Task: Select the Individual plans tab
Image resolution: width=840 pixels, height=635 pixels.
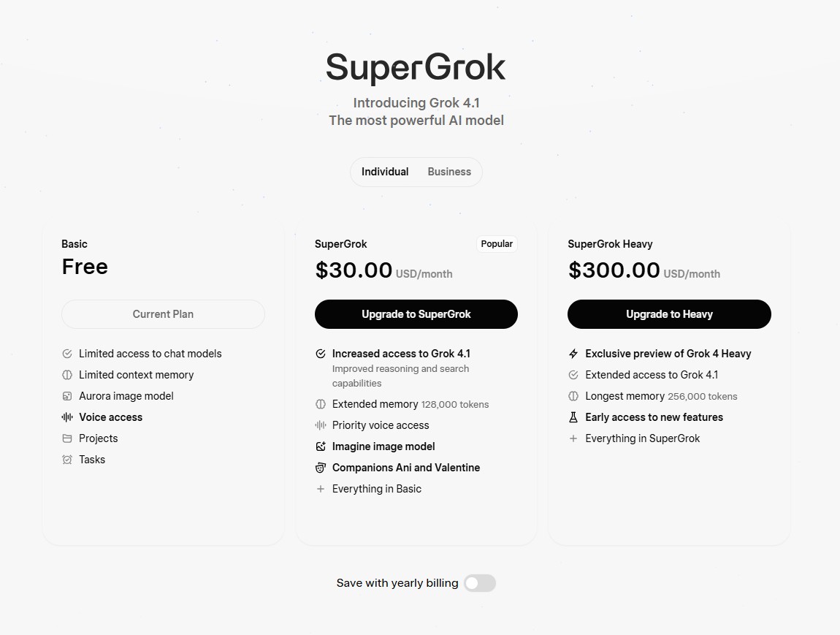Action: click(x=385, y=172)
